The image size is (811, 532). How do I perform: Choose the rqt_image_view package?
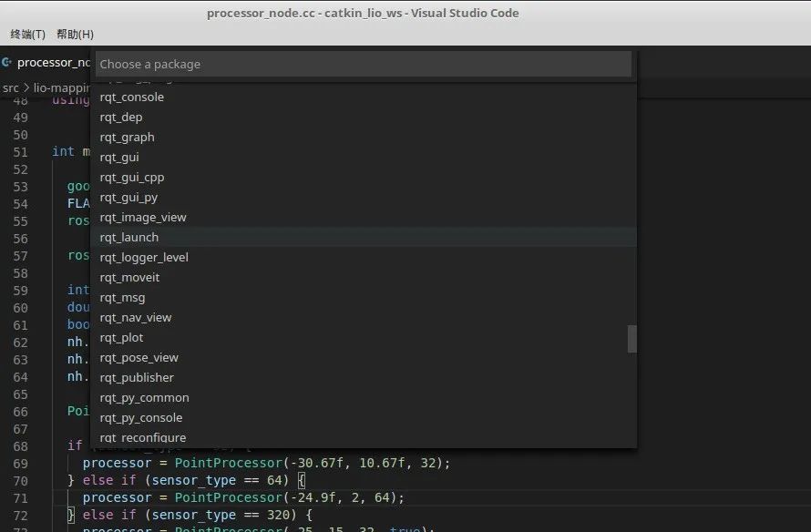[364, 217]
